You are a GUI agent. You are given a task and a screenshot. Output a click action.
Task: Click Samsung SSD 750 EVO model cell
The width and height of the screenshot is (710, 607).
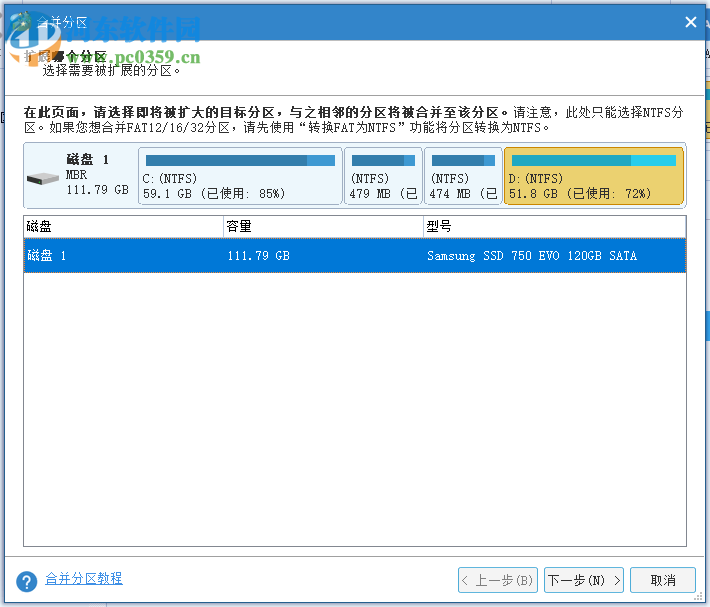coord(532,256)
